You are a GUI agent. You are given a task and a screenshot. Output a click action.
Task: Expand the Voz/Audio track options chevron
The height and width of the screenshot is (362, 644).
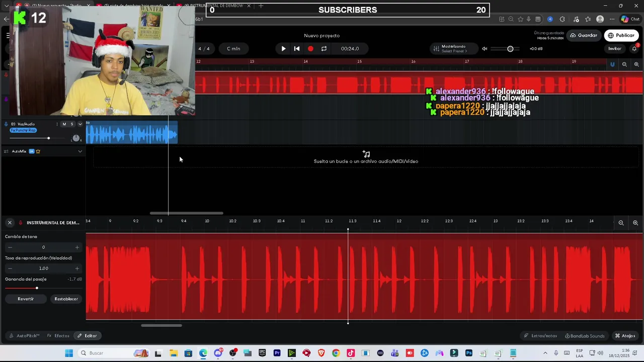pyautogui.click(x=80, y=124)
